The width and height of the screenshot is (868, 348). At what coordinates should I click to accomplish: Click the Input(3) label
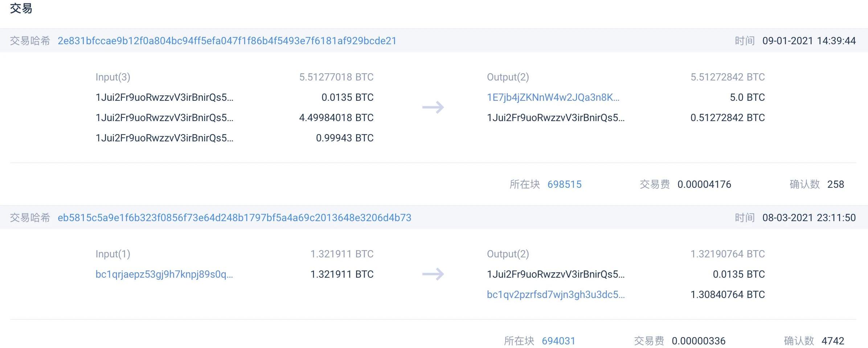113,77
